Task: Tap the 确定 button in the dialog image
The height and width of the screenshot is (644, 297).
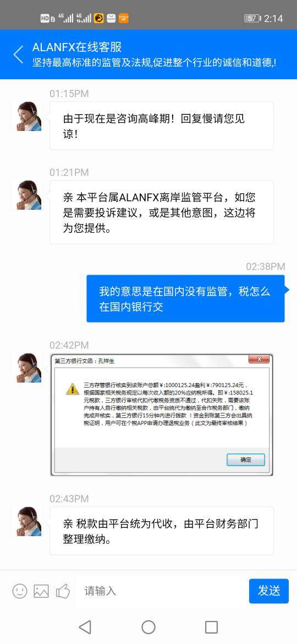Action: click(x=246, y=460)
